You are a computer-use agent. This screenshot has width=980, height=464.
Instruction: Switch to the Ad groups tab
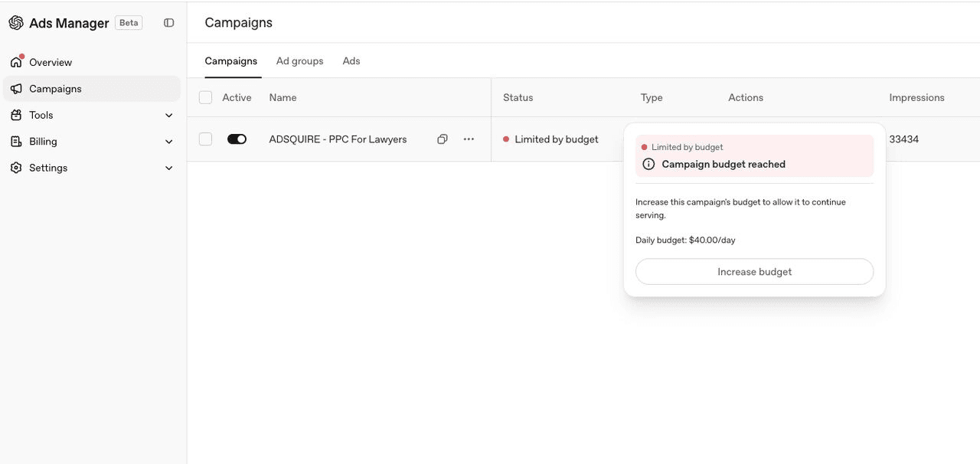click(300, 61)
